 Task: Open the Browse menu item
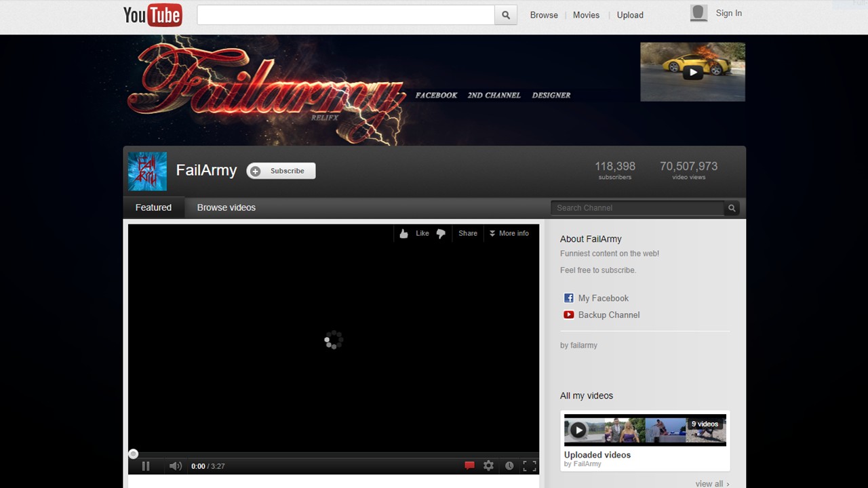tap(544, 15)
